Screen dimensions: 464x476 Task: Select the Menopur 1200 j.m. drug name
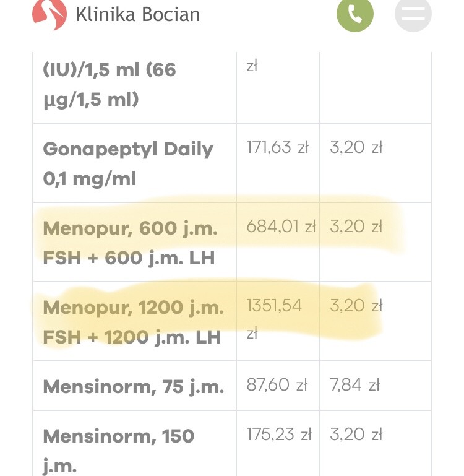pyautogui.click(x=133, y=322)
